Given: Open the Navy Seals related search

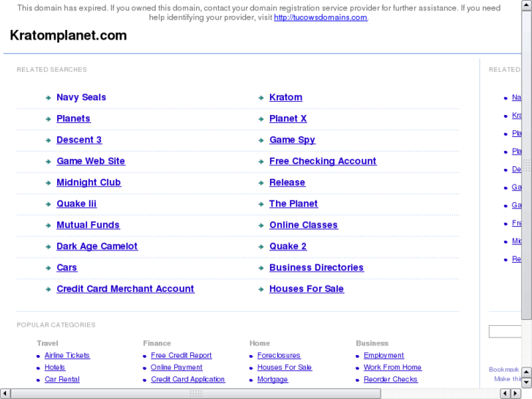Looking at the screenshot, I should pyautogui.click(x=81, y=97).
